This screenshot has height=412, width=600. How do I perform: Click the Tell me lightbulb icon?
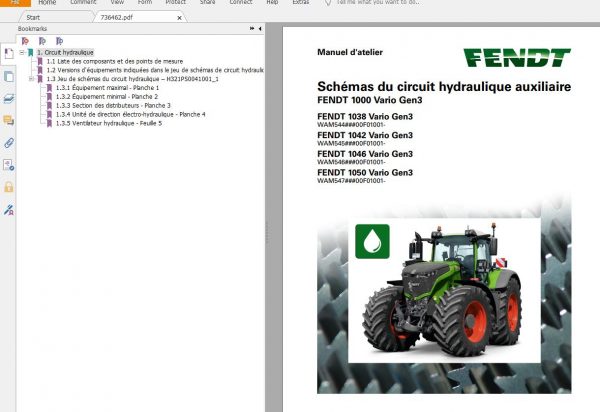pos(328,3)
